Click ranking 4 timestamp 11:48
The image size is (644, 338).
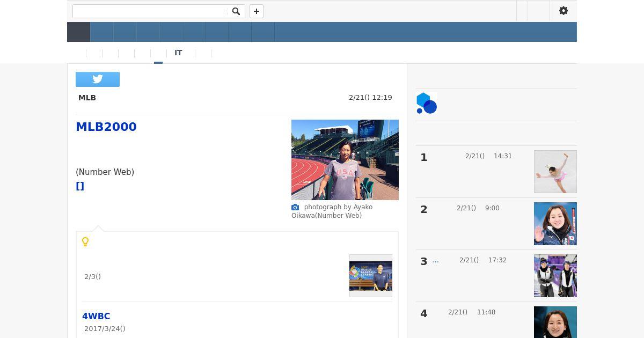486,312
